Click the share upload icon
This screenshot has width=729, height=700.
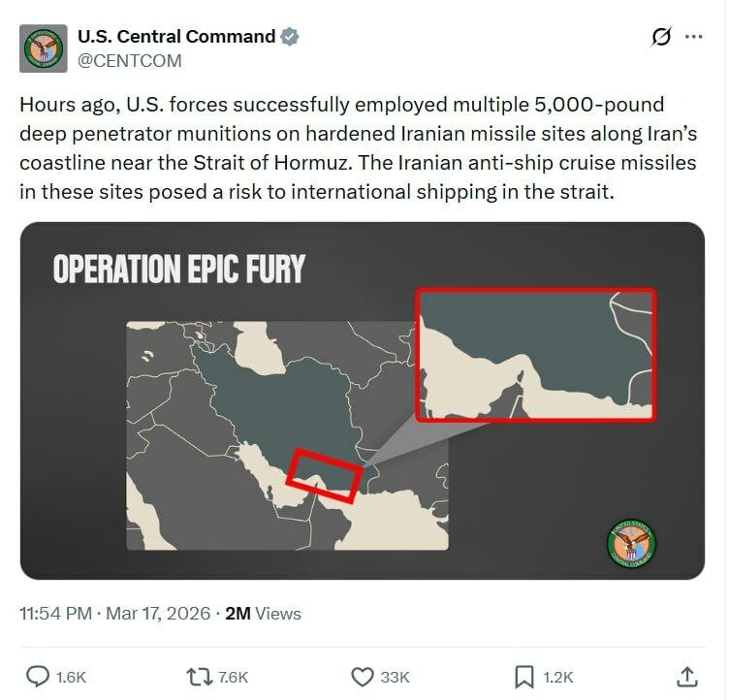[x=686, y=677]
